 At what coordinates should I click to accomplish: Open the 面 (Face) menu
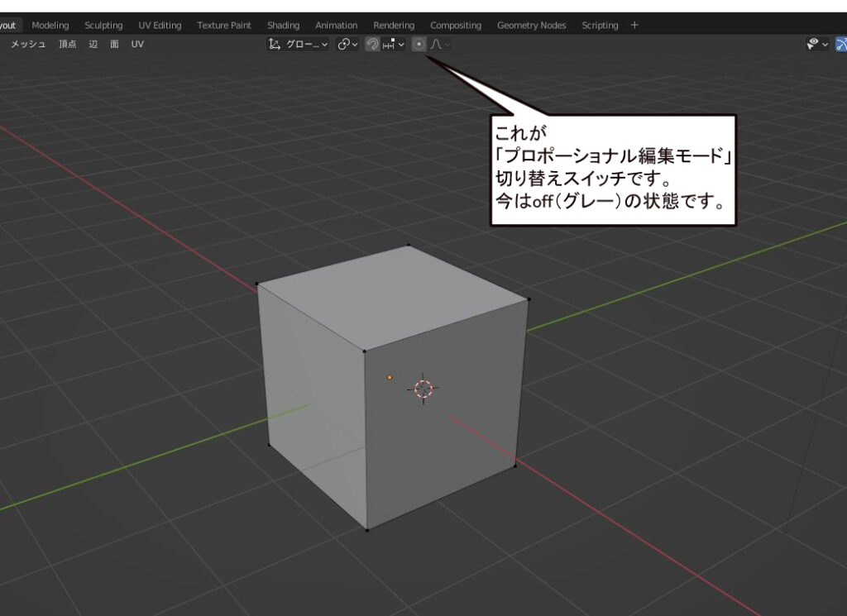[114, 45]
